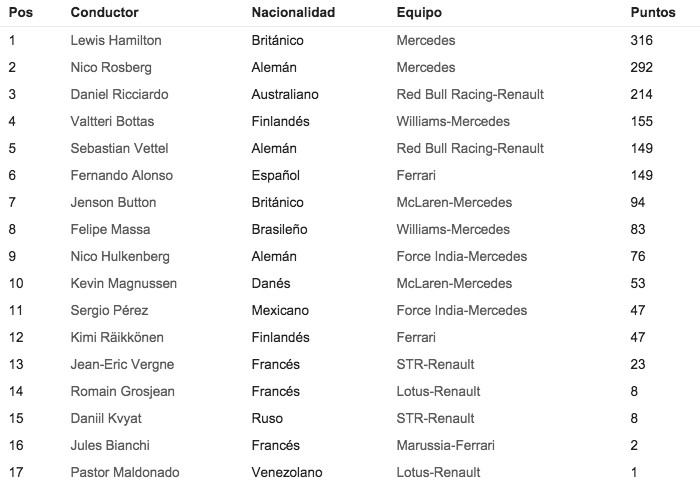This screenshot has width=700, height=490.
Task: Select Kimi Räikkönen's Ferrari team cell
Action: tap(419, 338)
